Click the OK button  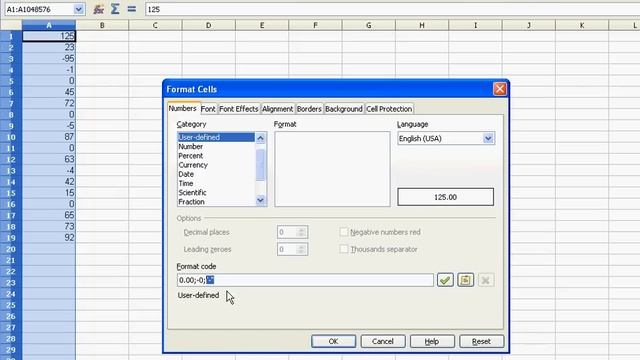[x=333, y=341]
